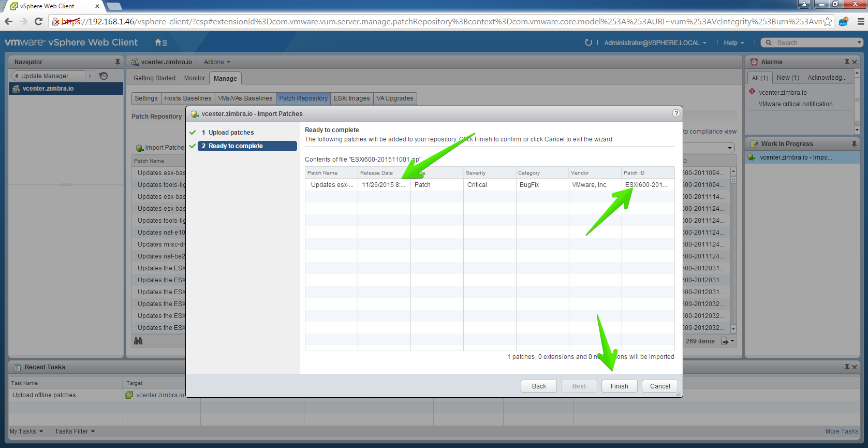Refresh the vSphere Web Client

point(589,42)
